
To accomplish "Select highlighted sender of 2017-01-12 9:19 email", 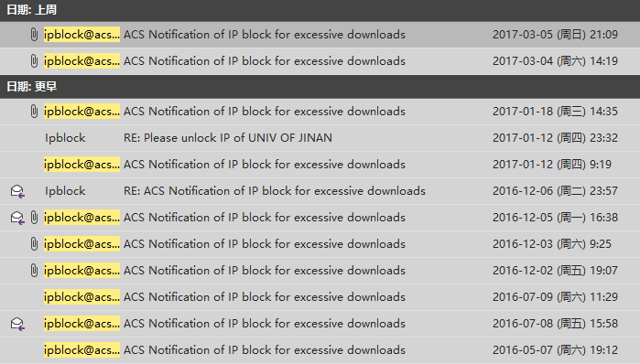I will click(81, 165).
